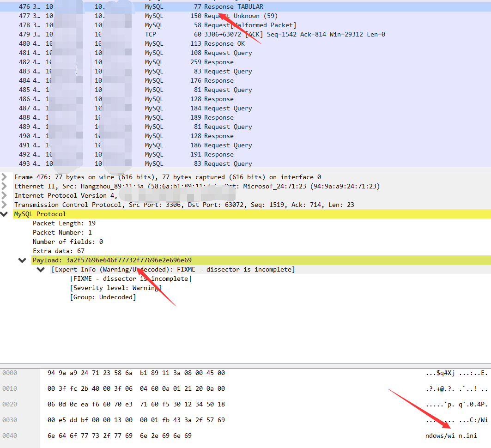Select packet 480 Response OK row
This screenshot has height=448, width=491.
pos(246,43)
